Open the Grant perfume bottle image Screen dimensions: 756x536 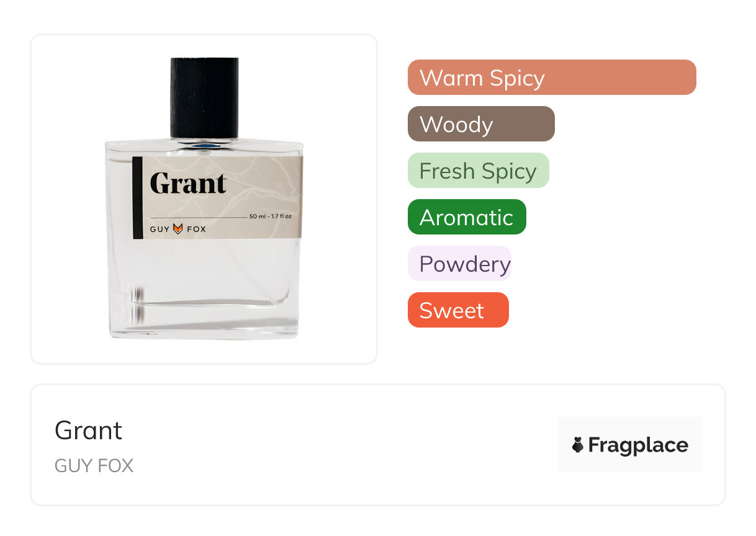[x=204, y=199]
